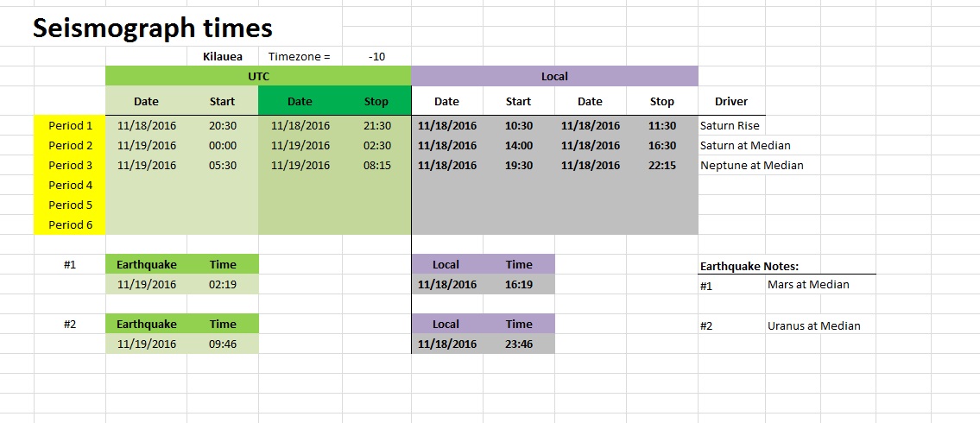Select the timezone value -10 cell
Viewport: 980px width, 423px height.
tap(376, 57)
